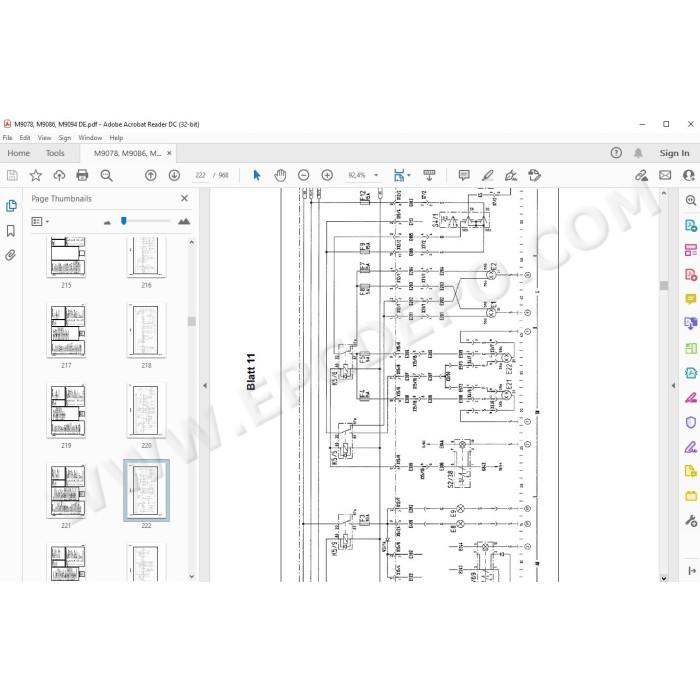Collapse the right tools pane arrow
This screenshot has height=700, width=700.
[673, 386]
